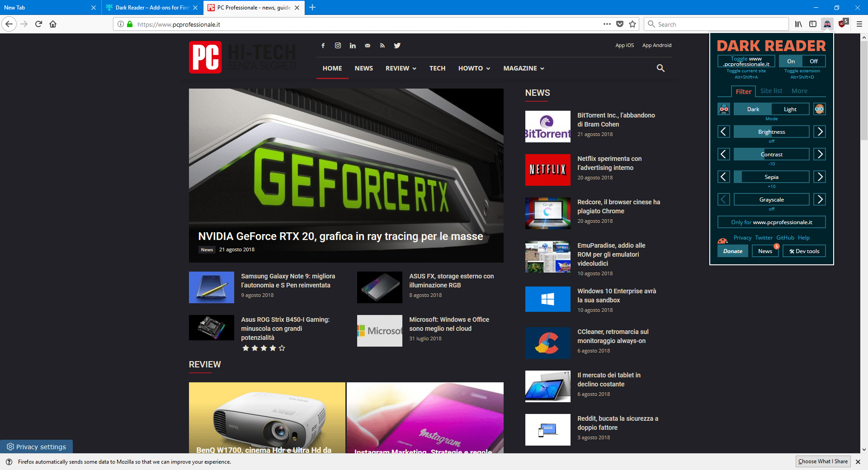The width and height of the screenshot is (868, 470).
Task: Switch to the Site list tab
Action: 771,91
